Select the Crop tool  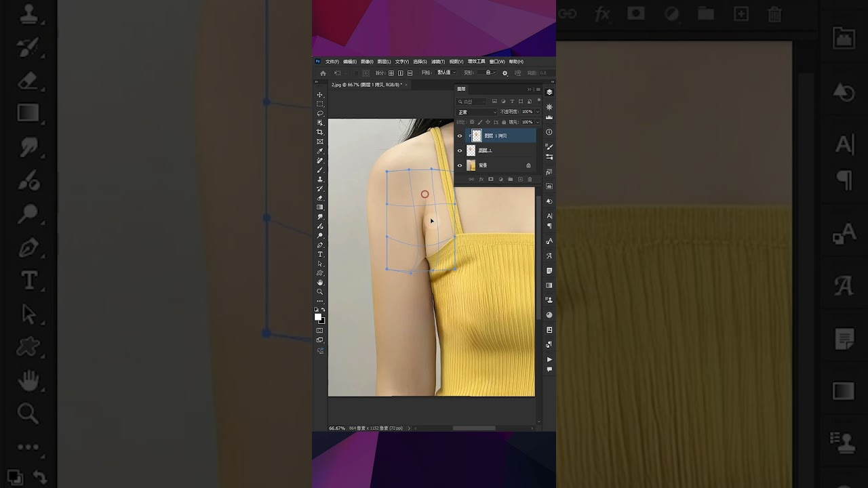319,132
